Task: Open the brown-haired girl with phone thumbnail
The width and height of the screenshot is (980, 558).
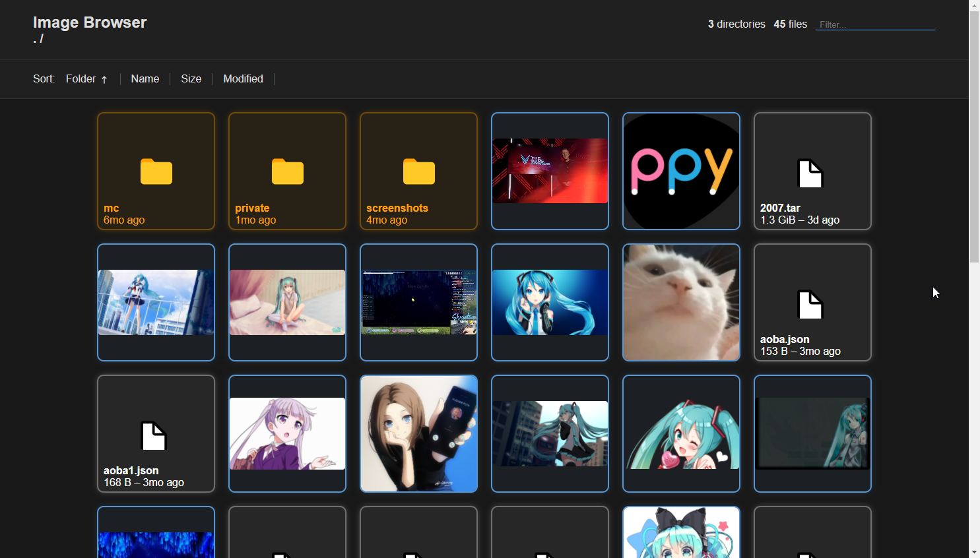Action: pos(418,434)
